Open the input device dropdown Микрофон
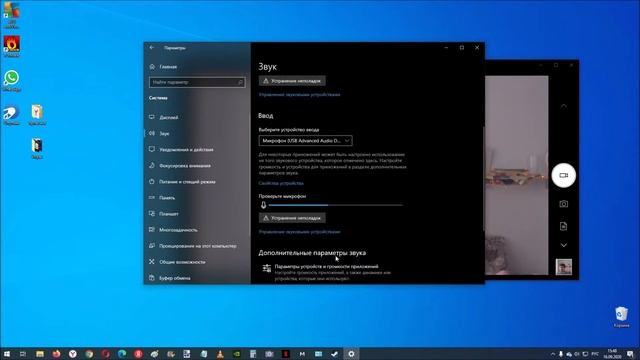Image resolution: width=640 pixels, height=360 pixels. click(305, 140)
